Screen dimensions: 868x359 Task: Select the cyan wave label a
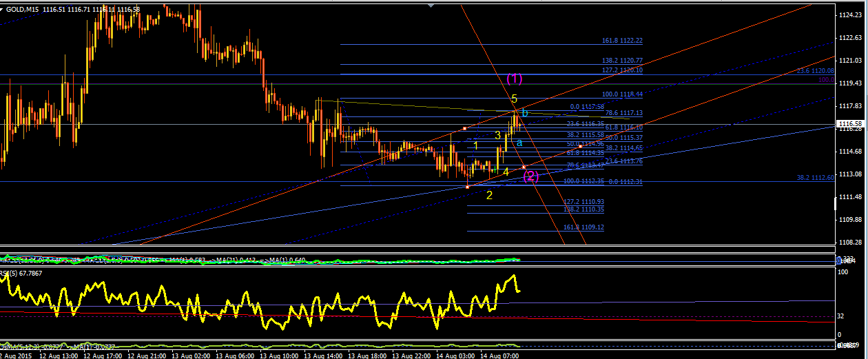pyautogui.click(x=519, y=143)
